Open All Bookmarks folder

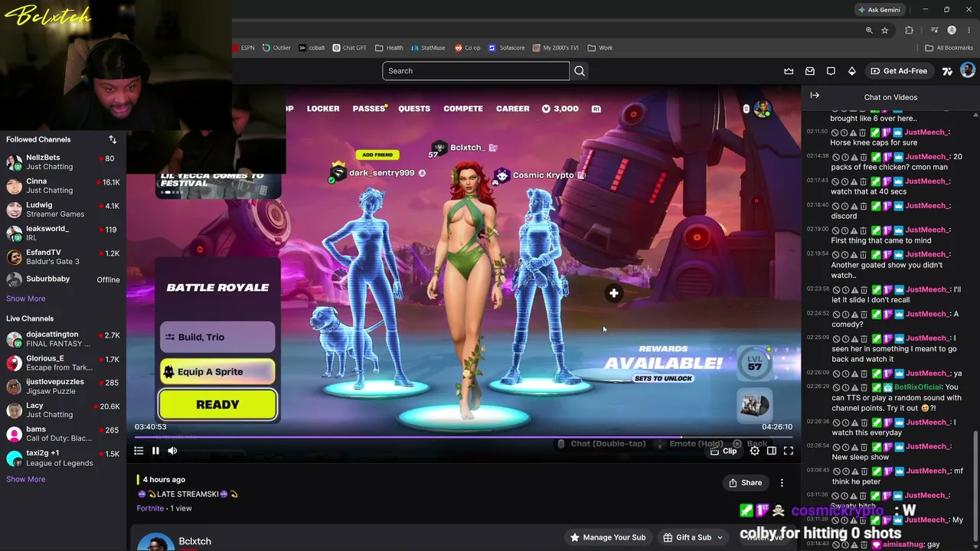click(949, 47)
